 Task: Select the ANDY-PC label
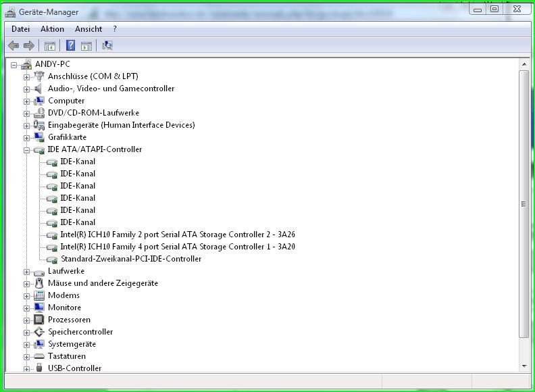coord(52,64)
